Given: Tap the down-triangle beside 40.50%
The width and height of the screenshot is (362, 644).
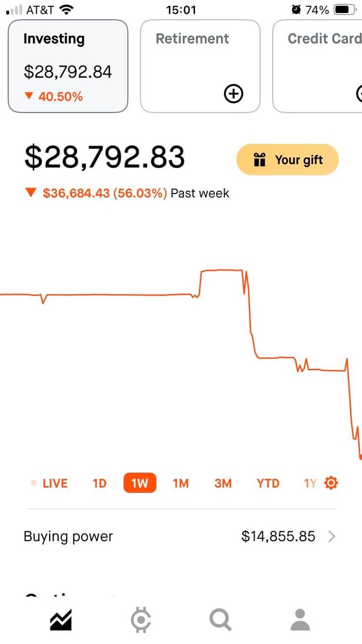Looking at the screenshot, I should click(x=29, y=97).
